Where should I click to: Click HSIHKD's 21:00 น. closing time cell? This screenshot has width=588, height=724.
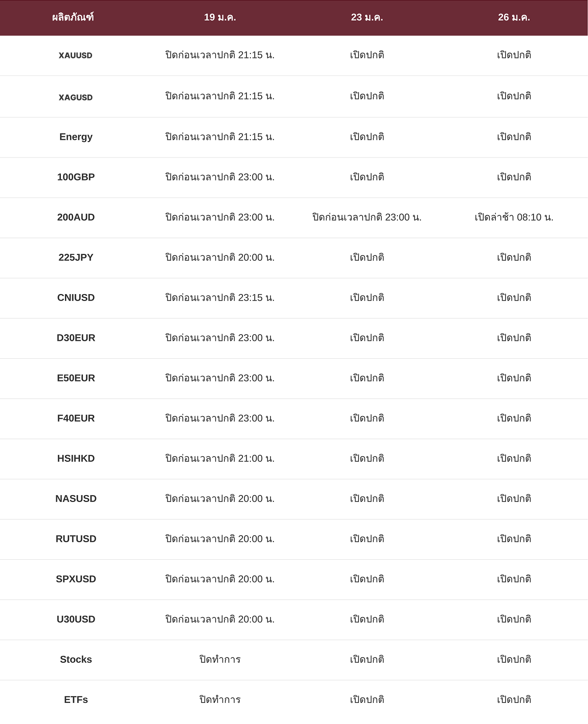point(220,458)
